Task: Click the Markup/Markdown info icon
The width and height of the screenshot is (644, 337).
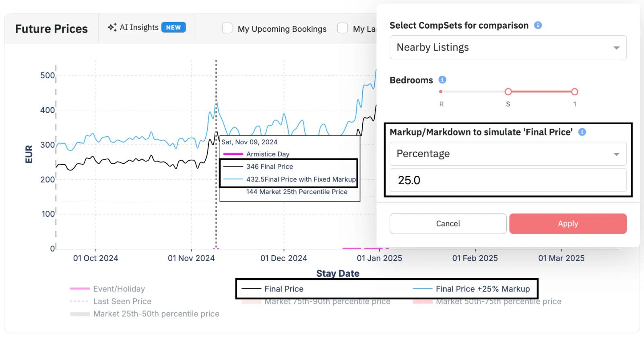Action: pyautogui.click(x=582, y=132)
